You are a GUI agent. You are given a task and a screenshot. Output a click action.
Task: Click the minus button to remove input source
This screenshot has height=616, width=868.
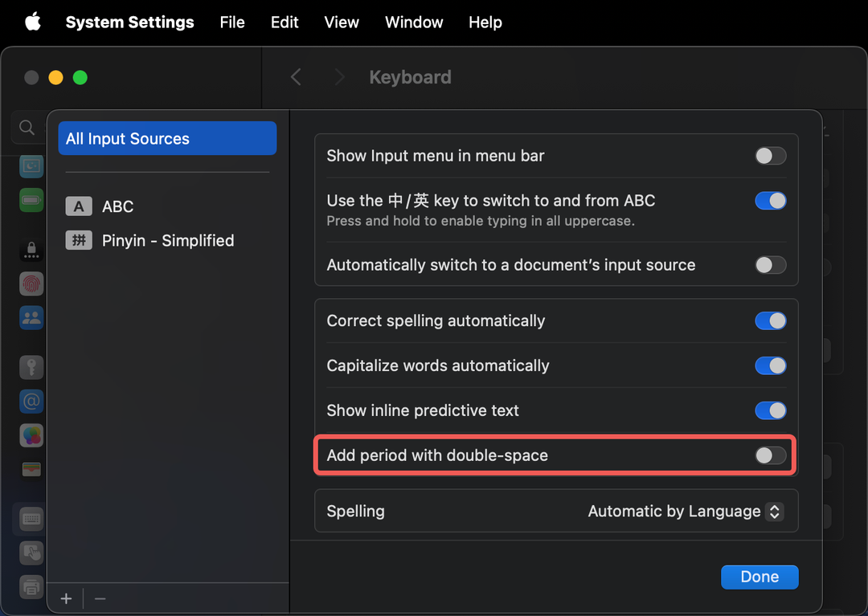click(x=100, y=598)
